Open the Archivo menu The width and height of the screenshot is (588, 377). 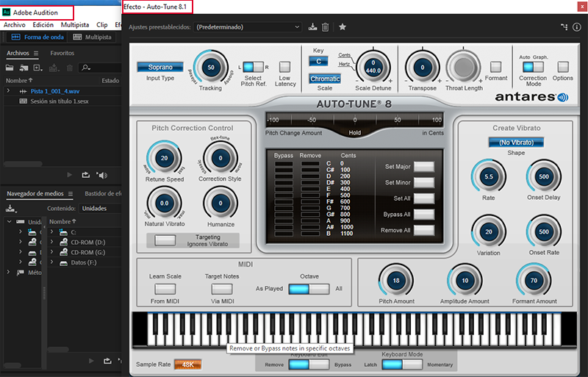pyautogui.click(x=15, y=25)
